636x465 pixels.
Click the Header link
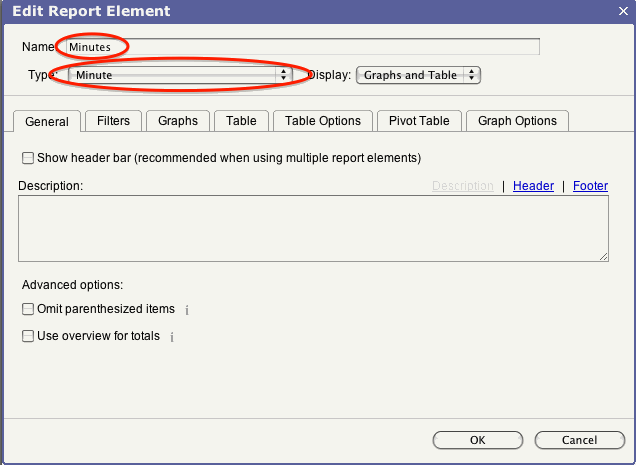click(x=533, y=186)
